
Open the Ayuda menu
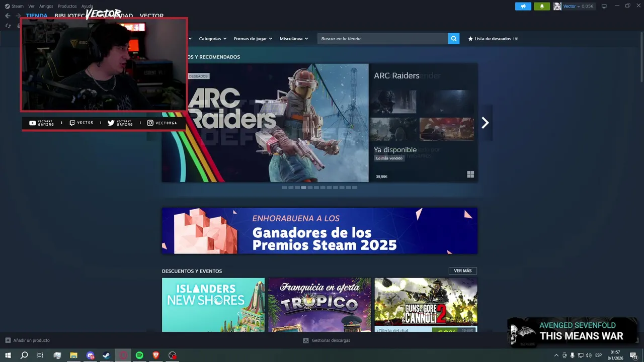coord(87,7)
